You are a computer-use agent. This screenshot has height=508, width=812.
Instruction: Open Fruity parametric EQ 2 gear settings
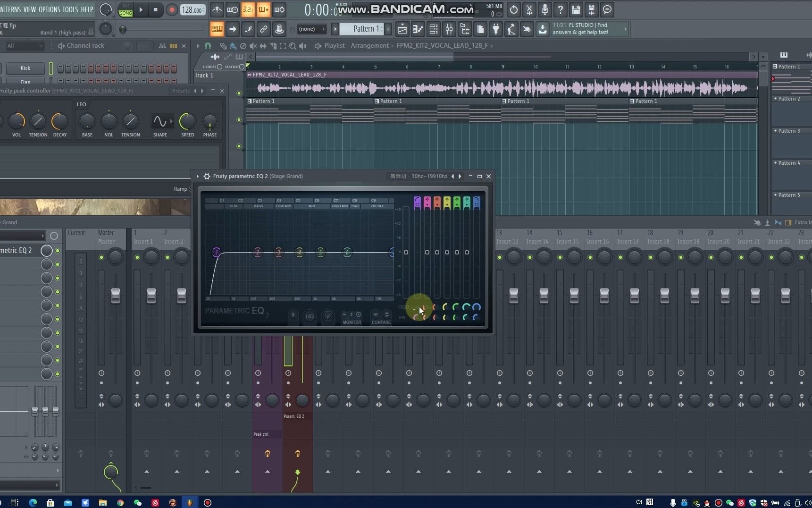click(207, 176)
